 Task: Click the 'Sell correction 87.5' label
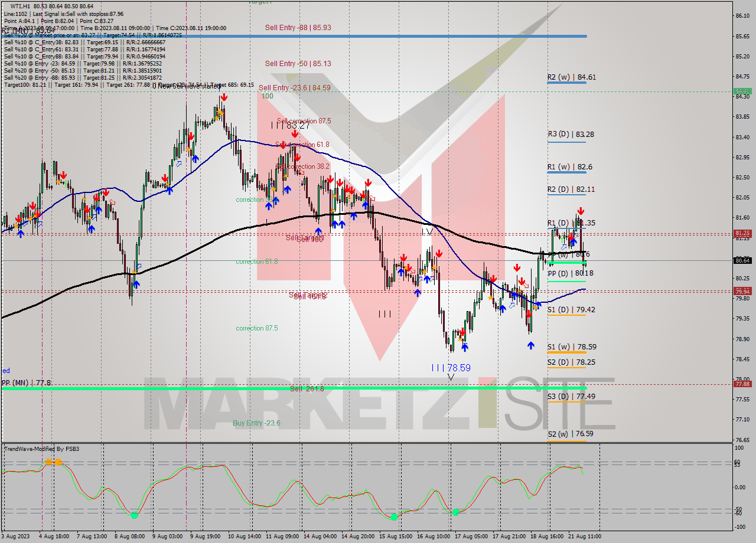coord(304,121)
